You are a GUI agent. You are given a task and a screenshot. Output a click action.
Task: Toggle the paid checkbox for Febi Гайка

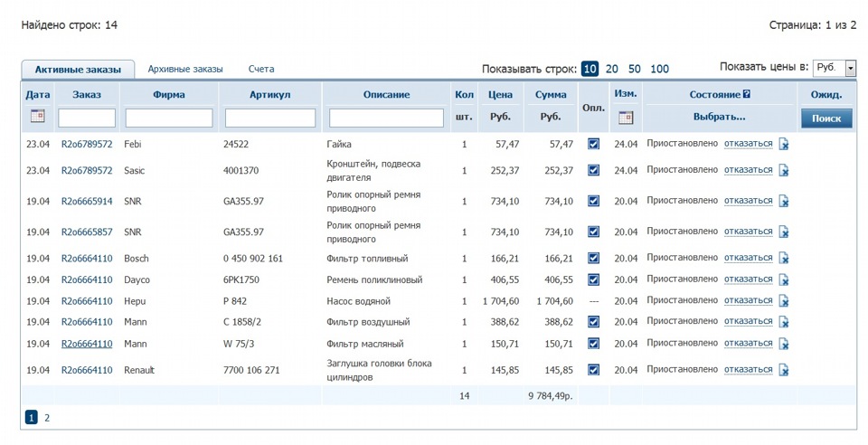593,144
